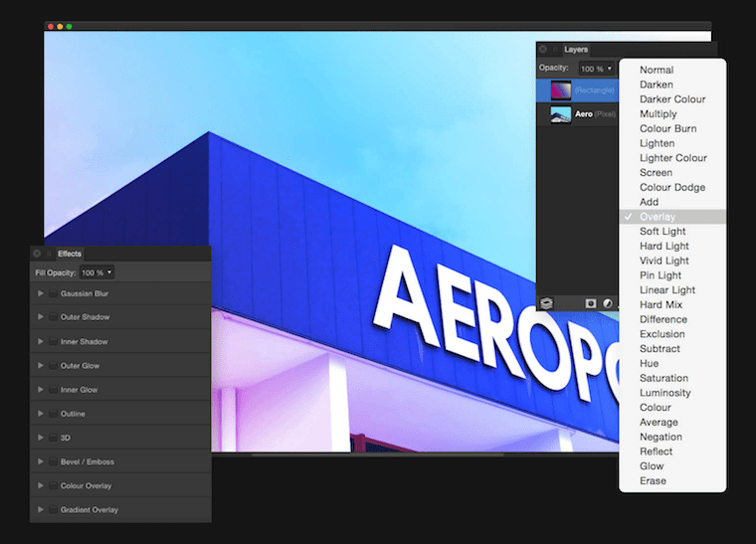Click the adjustment half-circle icon in Layers panel

coord(608,303)
